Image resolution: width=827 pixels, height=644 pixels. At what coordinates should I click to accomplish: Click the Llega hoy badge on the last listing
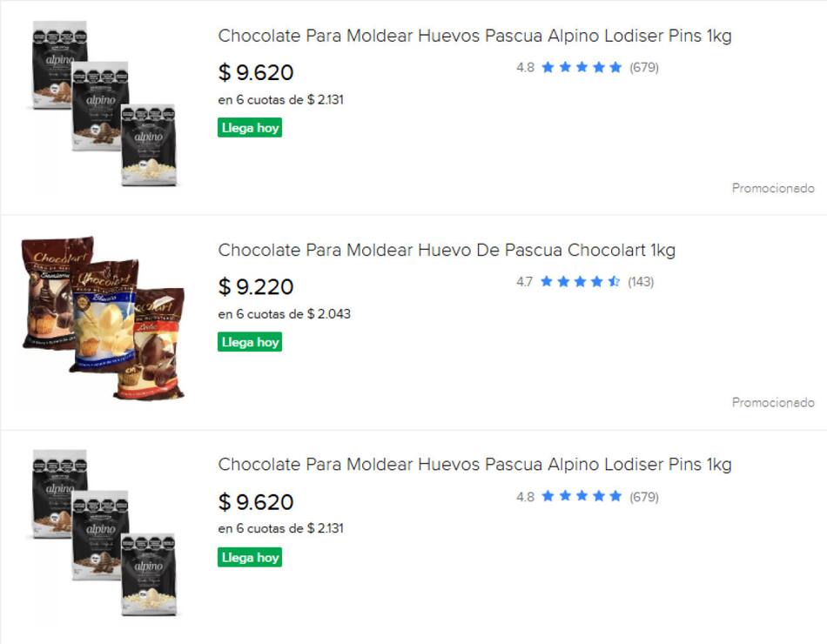click(x=250, y=557)
